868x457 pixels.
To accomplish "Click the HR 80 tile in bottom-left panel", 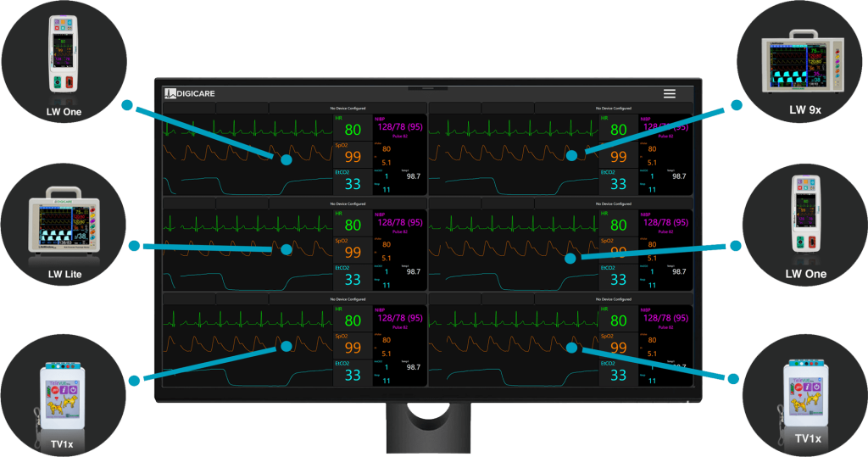I will [x=353, y=319].
